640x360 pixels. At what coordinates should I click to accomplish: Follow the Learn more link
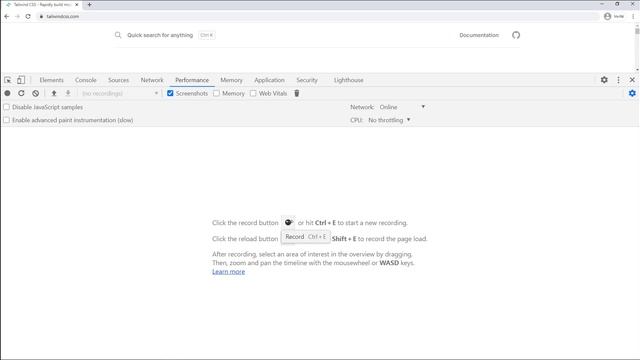coord(229,272)
